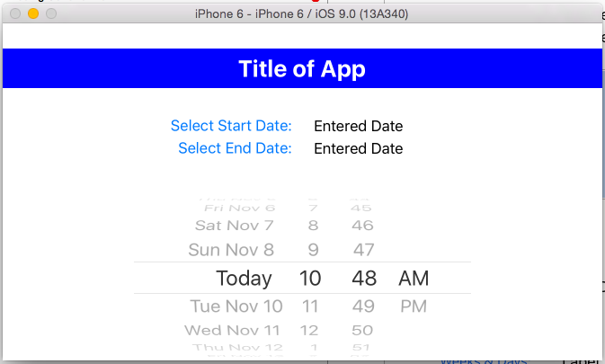The width and height of the screenshot is (605, 364).
Task: Pick Sun Nov 8 in the date wheel
Action: click(231, 249)
